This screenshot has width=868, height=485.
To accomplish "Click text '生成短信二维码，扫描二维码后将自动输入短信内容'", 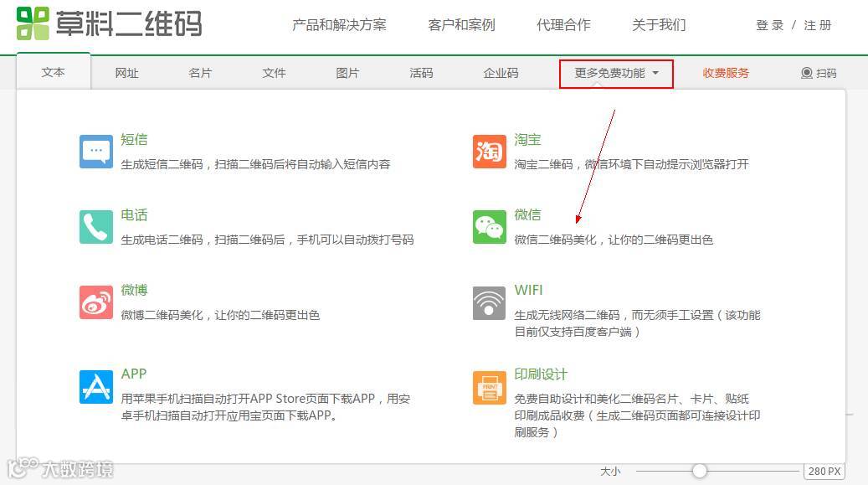I will tap(256, 165).
